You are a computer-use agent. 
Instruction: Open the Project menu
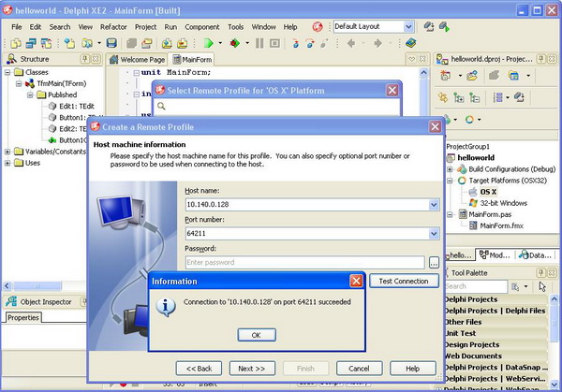(x=145, y=27)
